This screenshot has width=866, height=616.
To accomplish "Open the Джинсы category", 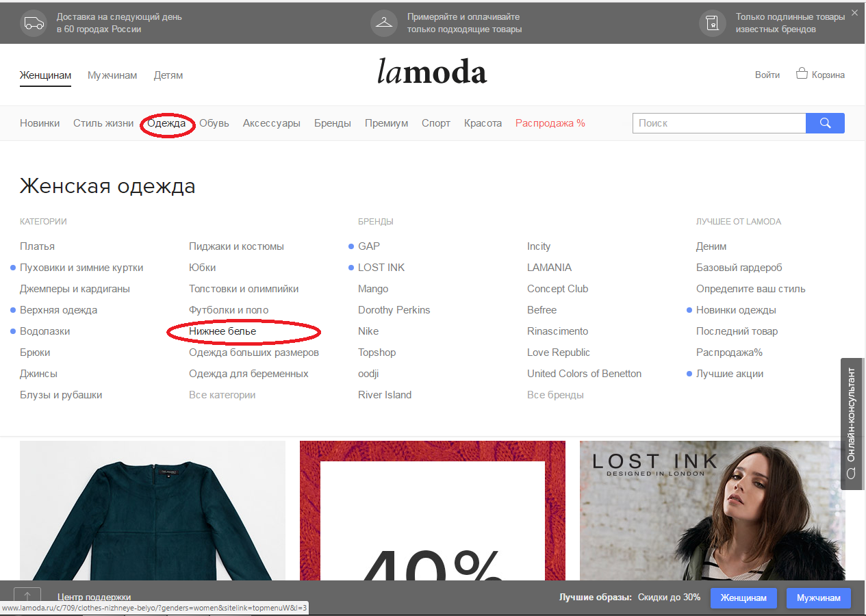I will 38,374.
